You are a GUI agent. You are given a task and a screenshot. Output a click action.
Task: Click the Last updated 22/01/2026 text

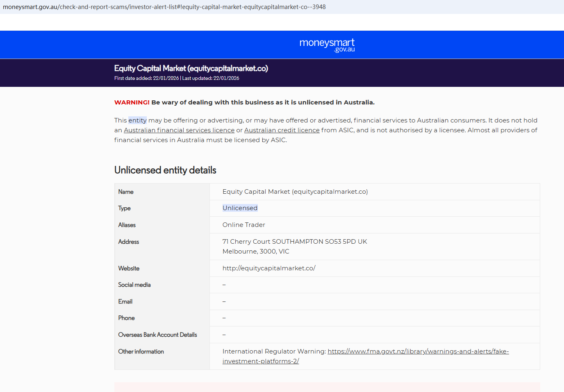[x=211, y=78]
